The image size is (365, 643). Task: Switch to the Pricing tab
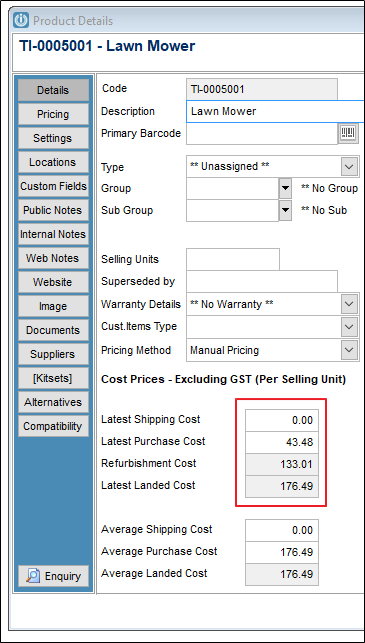[x=53, y=114]
